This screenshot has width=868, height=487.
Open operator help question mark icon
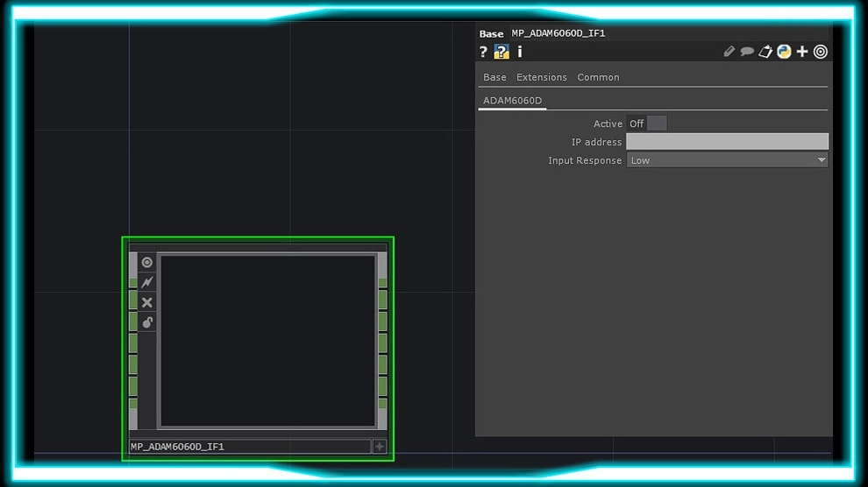click(483, 53)
